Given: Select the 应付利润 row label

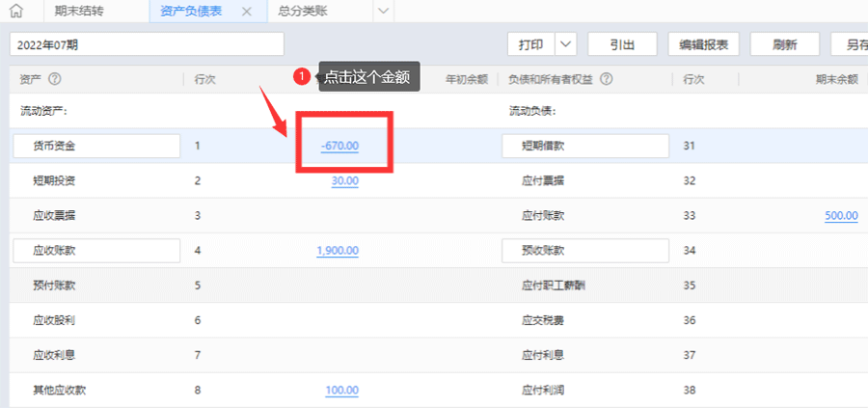Looking at the screenshot, I should pos(542,391).
